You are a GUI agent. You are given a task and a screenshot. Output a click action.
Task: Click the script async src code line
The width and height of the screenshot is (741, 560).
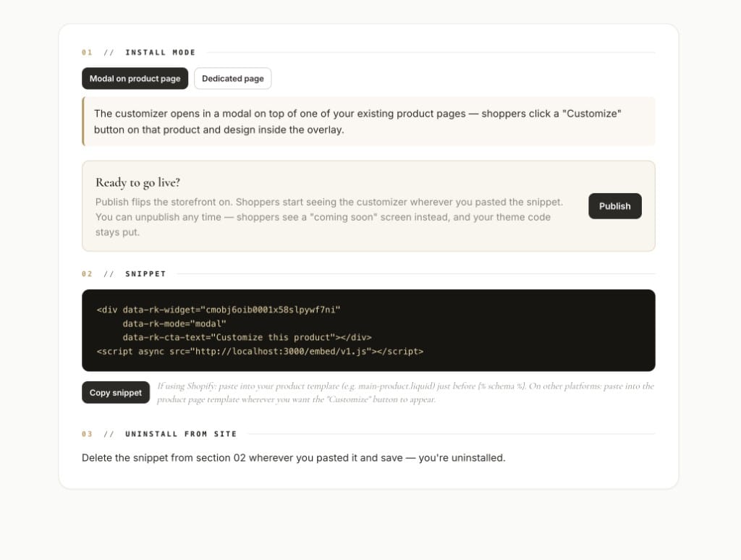click(260, 352)
